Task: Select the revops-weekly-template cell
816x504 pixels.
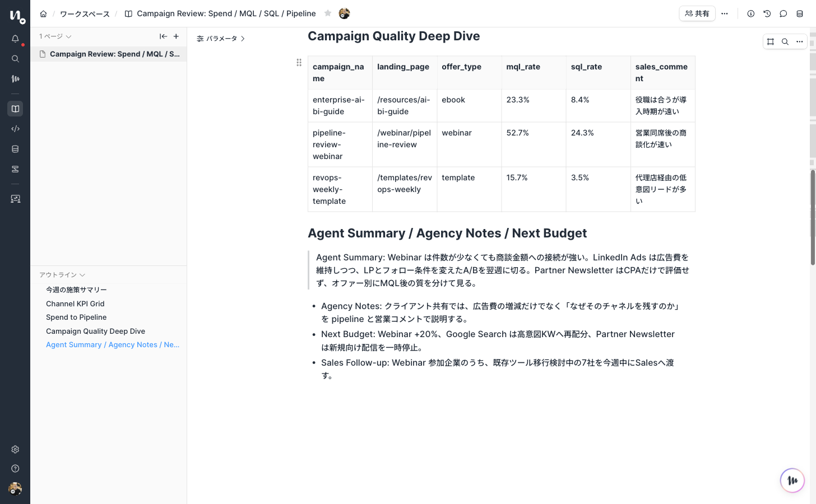Action: 340,189
